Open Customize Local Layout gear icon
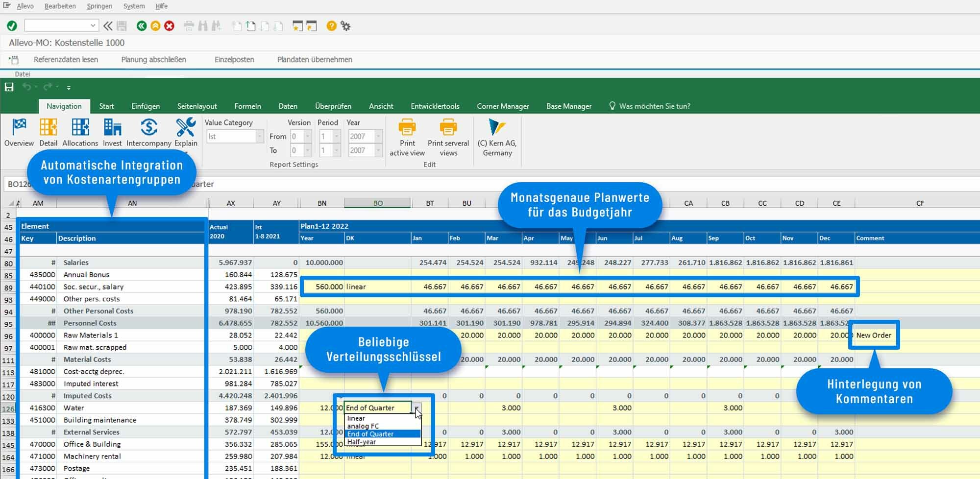The height and width of the screenshot is (479, 980). click(x=345, y=26)
